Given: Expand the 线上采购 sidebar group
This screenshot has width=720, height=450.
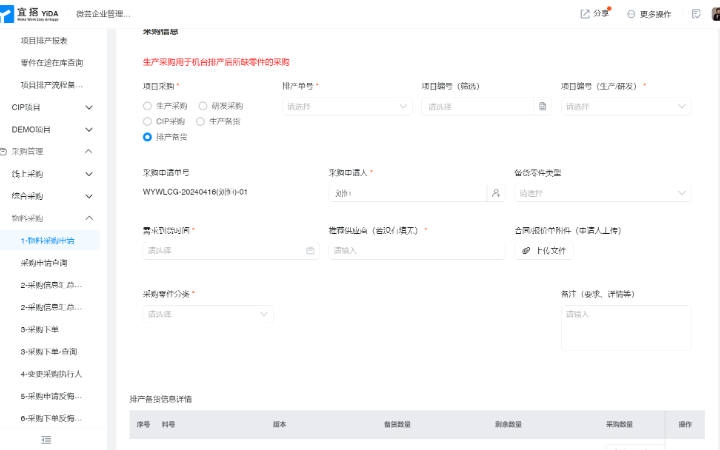Looking at the screenshot, I should (89, 174).
